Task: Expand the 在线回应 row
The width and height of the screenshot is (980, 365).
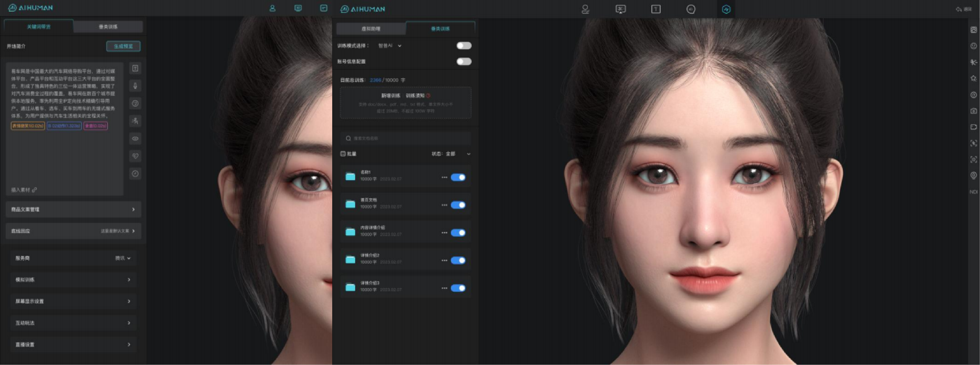Action: pos(73,231)
